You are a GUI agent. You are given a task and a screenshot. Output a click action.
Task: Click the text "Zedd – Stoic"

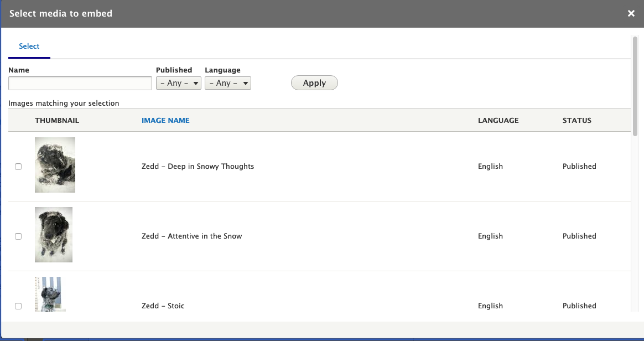[163, 306]
